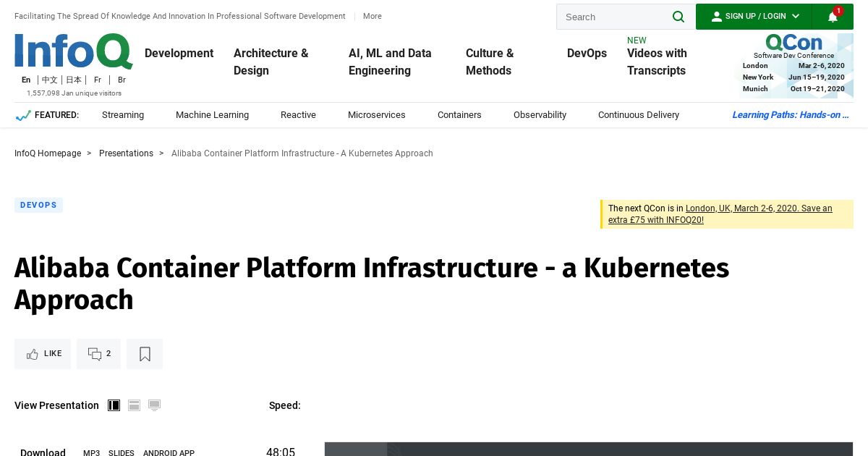The width and height of the screenshot is (868, 456).
Task: Open the Observability featured topic
Action: click(x=540, y=115)
